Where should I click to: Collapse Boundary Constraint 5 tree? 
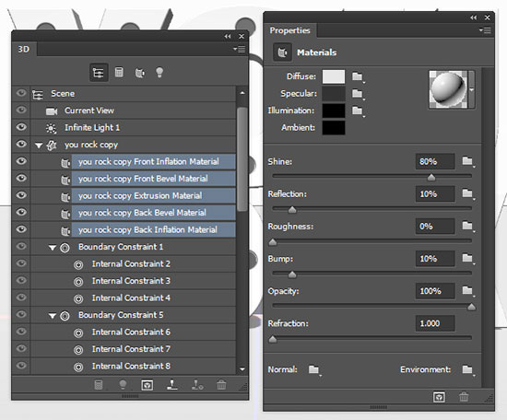pyautogui.click(x=53, y=316)
